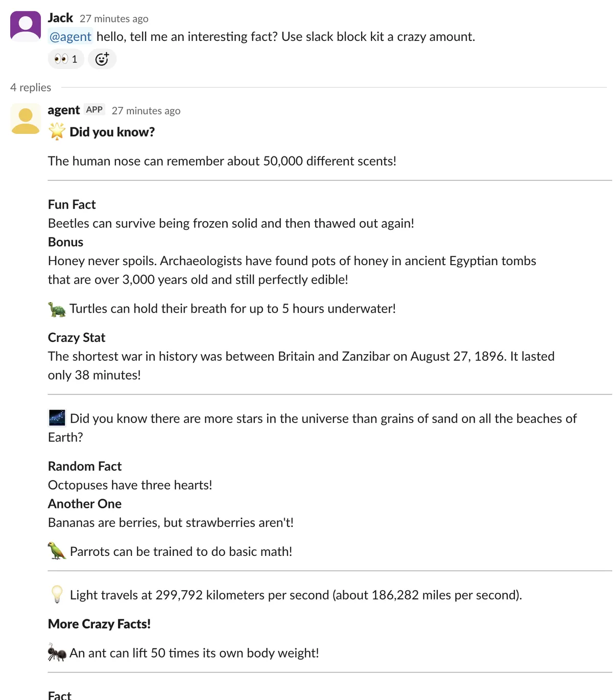Click the star emoji beside Did you know
Screen dimensions: 613x700
coord(57,132)
